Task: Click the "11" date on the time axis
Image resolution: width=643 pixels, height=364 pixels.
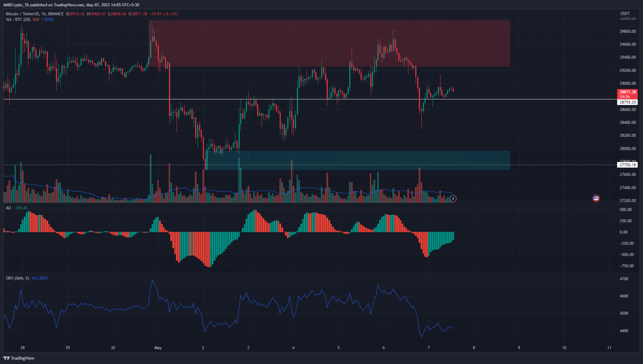Action: (x=609, y=348)
